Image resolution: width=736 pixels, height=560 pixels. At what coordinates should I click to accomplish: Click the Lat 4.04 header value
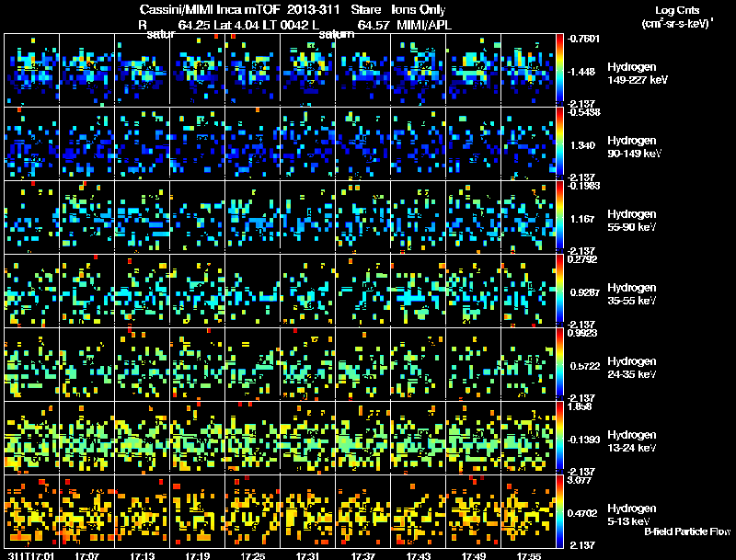tap(236, 25)
